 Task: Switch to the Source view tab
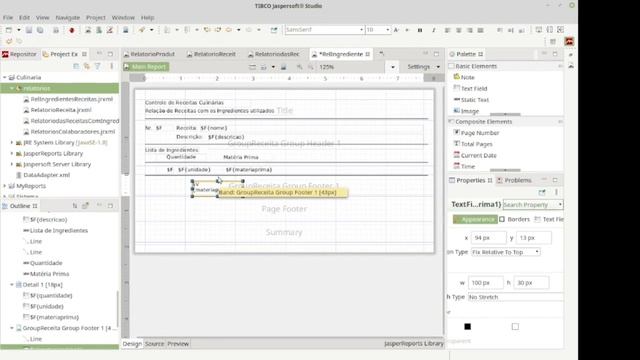coord(154,344)
